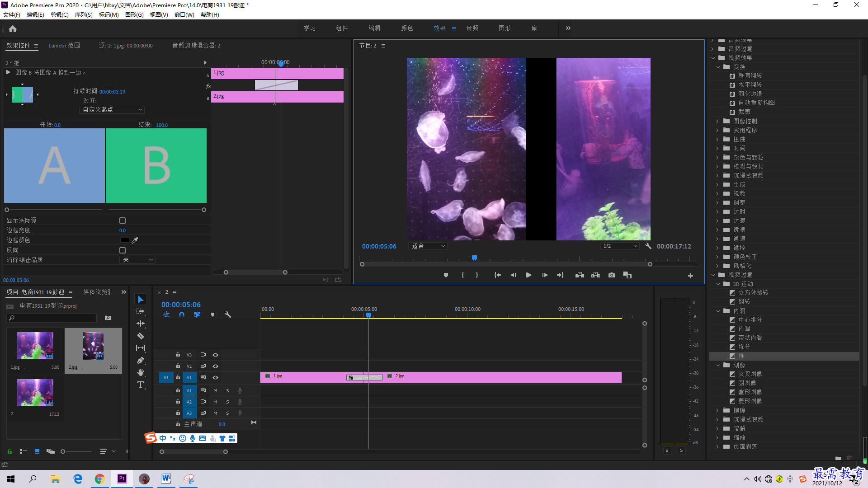Open the Lumetri 范围 tab
The width and height of the screenshot is (868, 488).
coord(64,46)
